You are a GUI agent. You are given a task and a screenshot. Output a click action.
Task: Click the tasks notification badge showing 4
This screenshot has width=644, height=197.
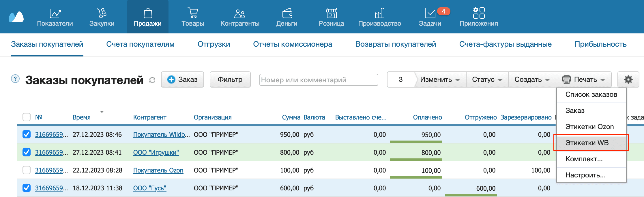pos(443,11)
